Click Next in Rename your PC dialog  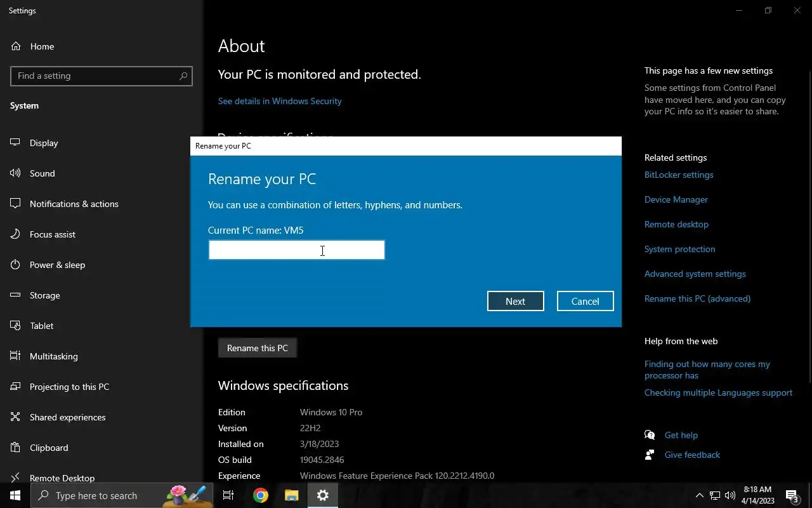515,301
